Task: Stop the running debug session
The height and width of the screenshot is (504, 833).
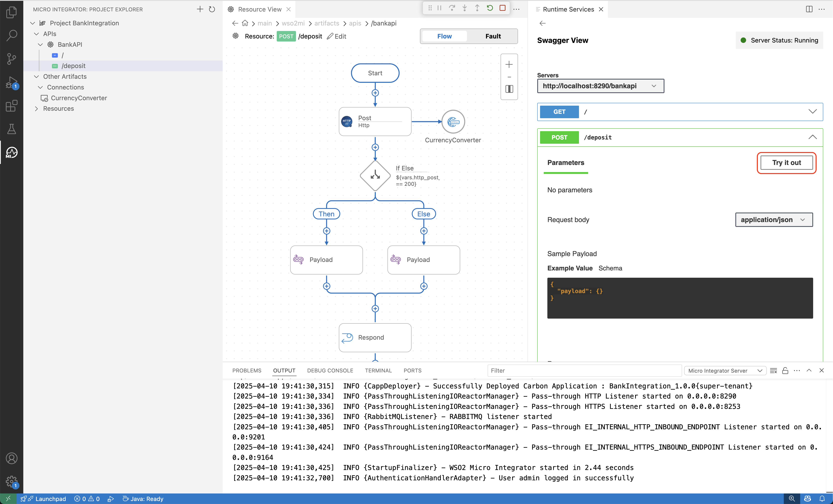Action: point(502,8)
